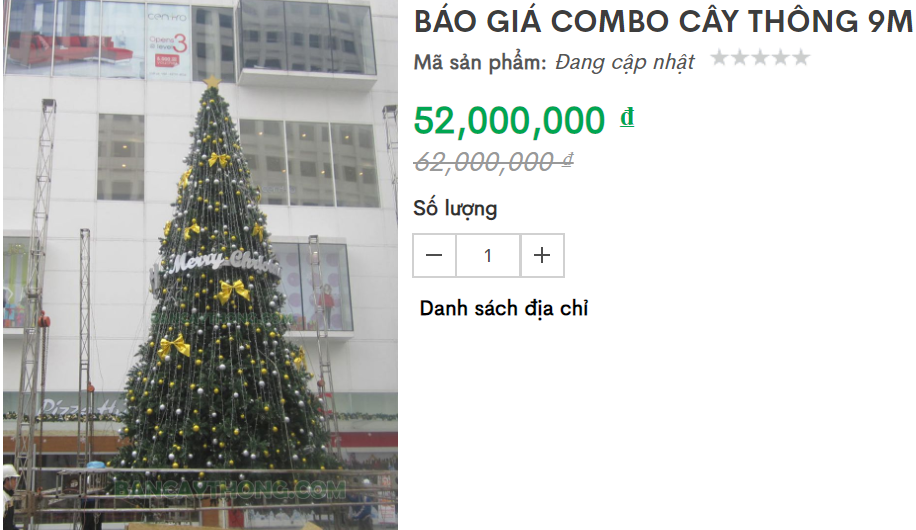The image size is (916, 530).
Task: Increase quantity with the plus button
Action: click(x=542, y=255)
